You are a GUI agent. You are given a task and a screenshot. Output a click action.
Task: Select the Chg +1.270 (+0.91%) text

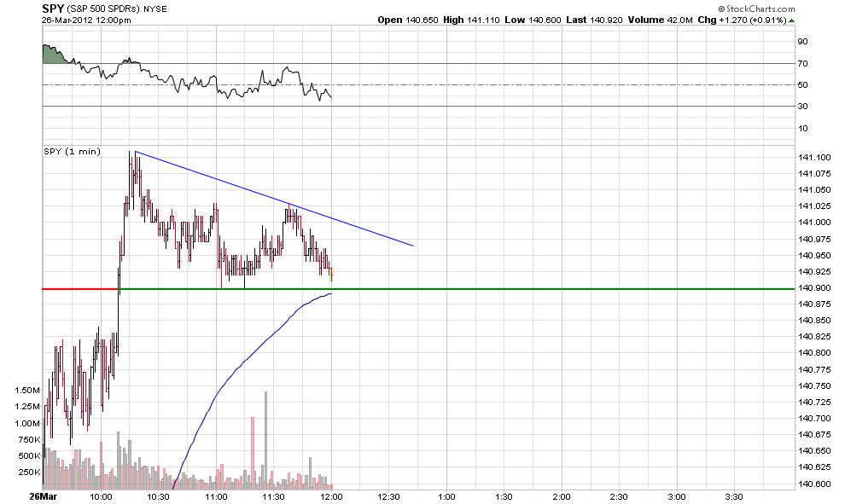(742, 20)
